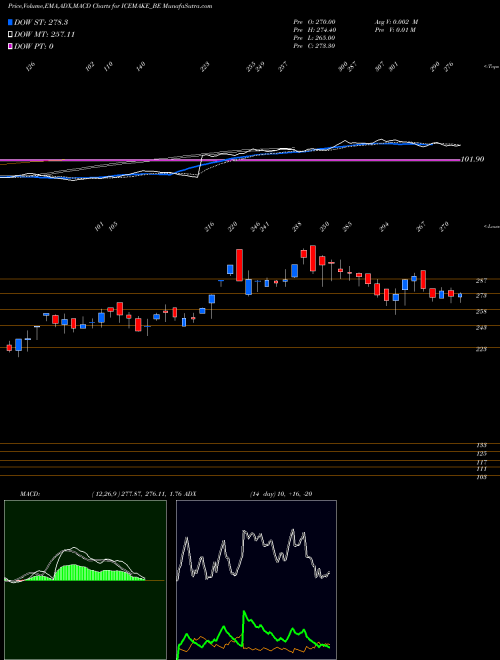The width and height of the screenshot is (500, 660).
Task: Click the 243 price level label
Action: [481, 327]
